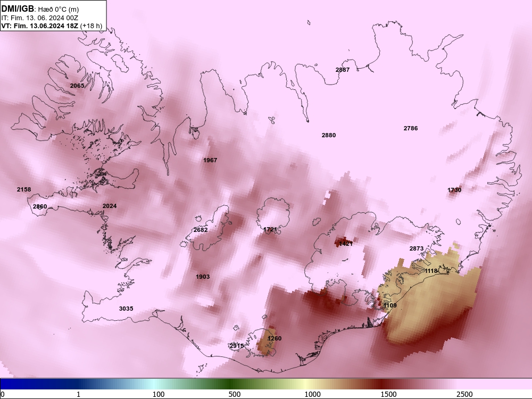Click the 2065 value in Westfjords
The width and height of the screenshot is (532, 399).
pyautogui.click(x=77, y=86)
